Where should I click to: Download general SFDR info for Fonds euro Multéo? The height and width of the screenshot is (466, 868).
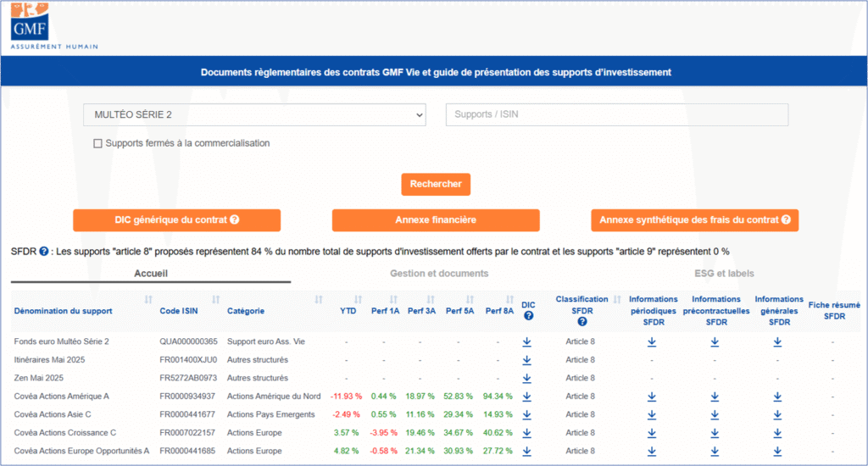point(778,342)
